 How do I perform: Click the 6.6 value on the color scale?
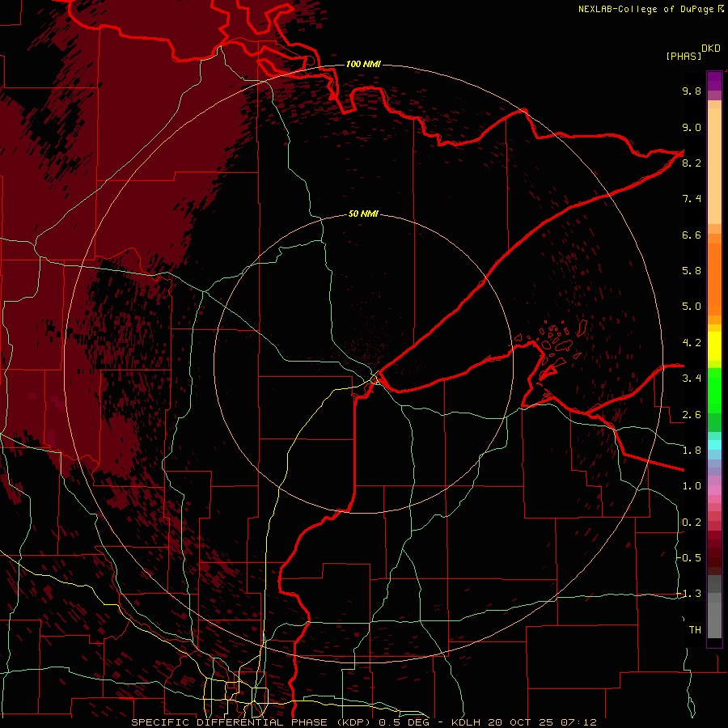(692, 235)
